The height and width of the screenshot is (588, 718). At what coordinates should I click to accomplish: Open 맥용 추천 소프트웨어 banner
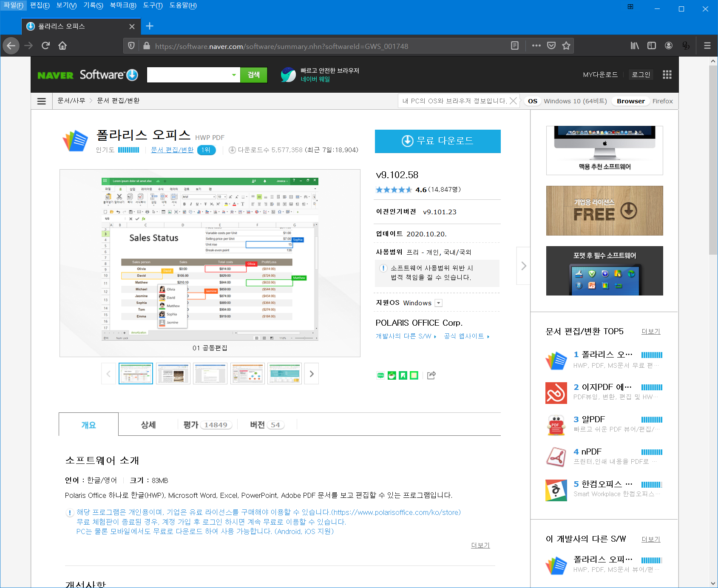pos(604,150)
